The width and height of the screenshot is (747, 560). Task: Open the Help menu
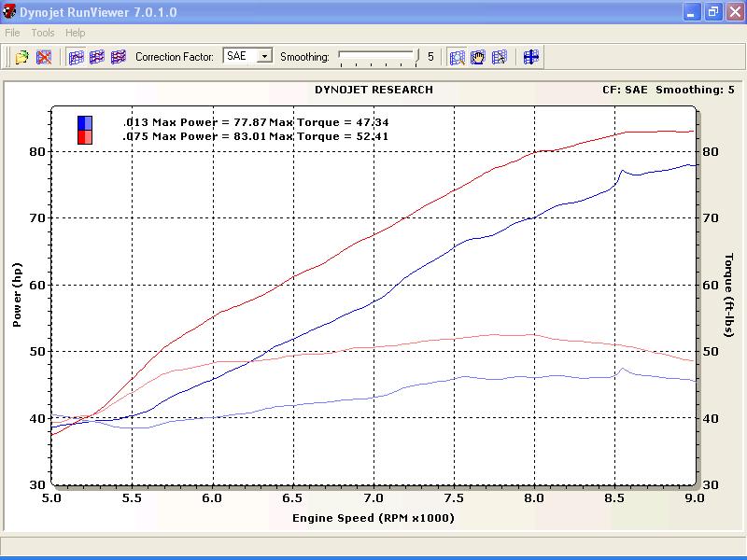point(76,33)
